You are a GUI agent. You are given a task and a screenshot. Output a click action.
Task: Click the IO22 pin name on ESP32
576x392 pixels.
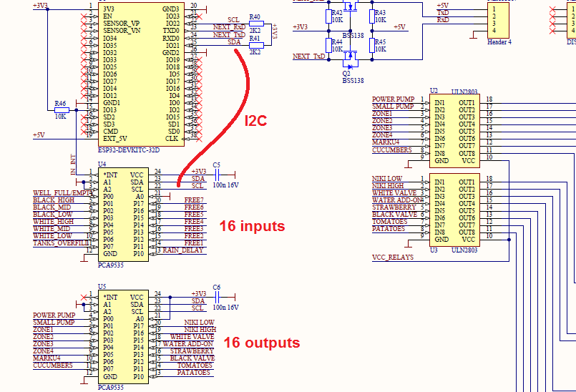pos(172,24)
